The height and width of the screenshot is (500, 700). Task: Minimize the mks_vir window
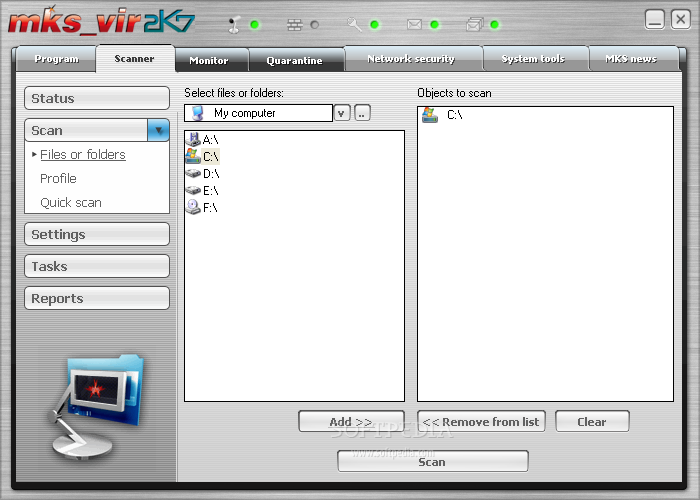[x=655, y=19]
